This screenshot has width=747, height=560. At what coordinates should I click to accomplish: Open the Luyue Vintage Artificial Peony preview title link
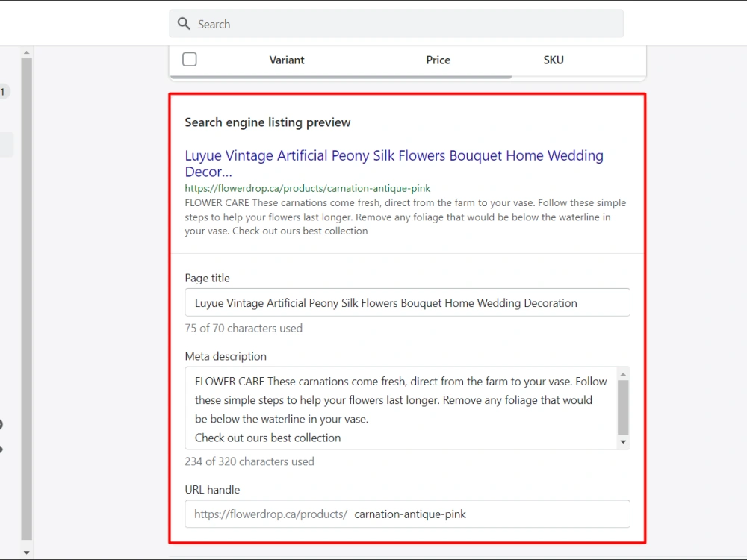(394, 164)
